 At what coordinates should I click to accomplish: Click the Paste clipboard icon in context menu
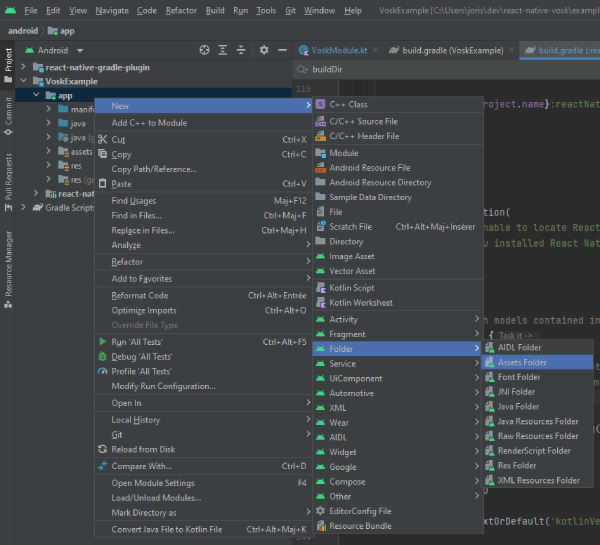point(102,184)
